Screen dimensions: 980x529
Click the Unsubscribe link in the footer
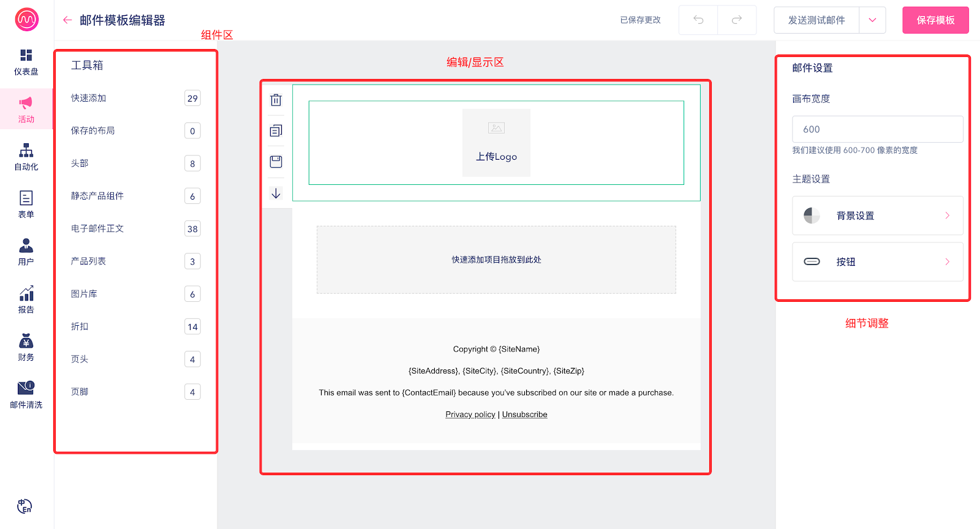click(525, 415)
